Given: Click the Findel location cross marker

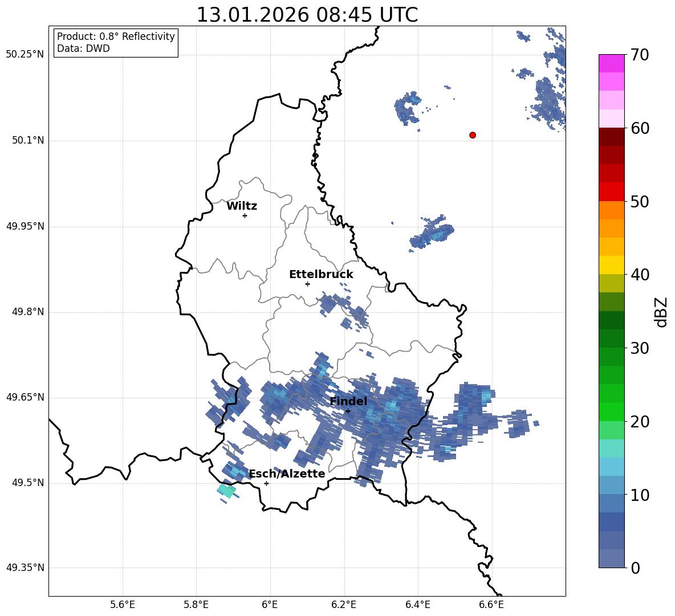Looking at the screenshot, I should 348,411.
